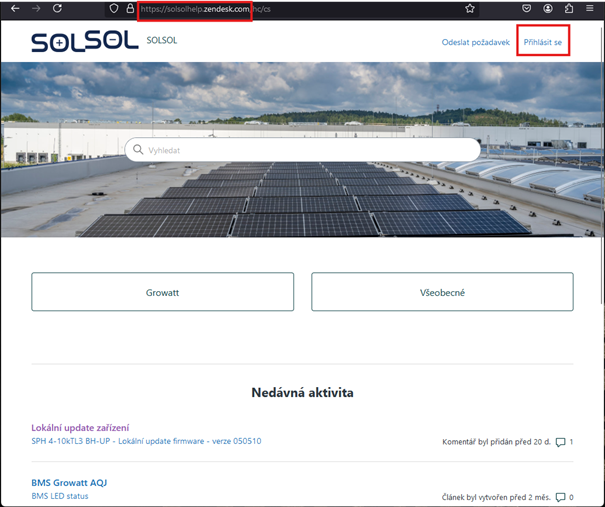Click 'Článek byl vytvořen před 2 měs.' text
605x507 pixels.
click(496, 497)
